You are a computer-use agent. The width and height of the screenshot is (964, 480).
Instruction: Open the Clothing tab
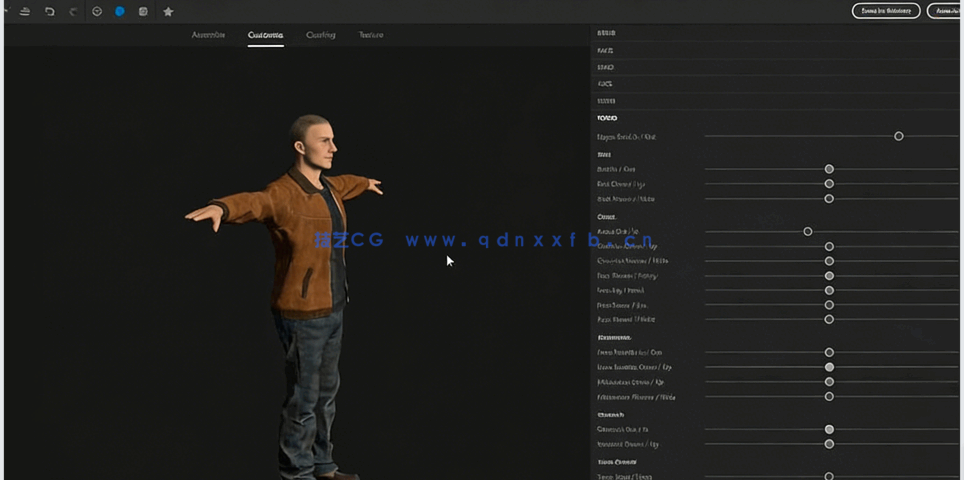(x=321, y=35)
